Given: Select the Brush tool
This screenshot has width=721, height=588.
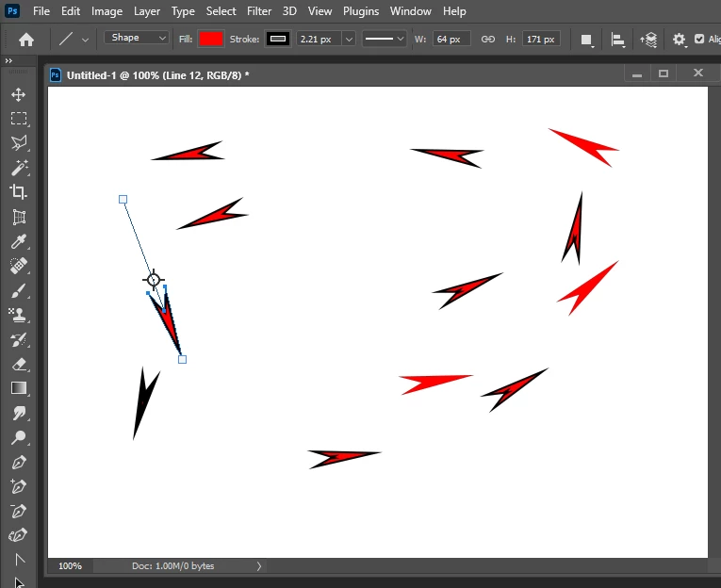Looking at the screenshot, I should coord(19,290).
